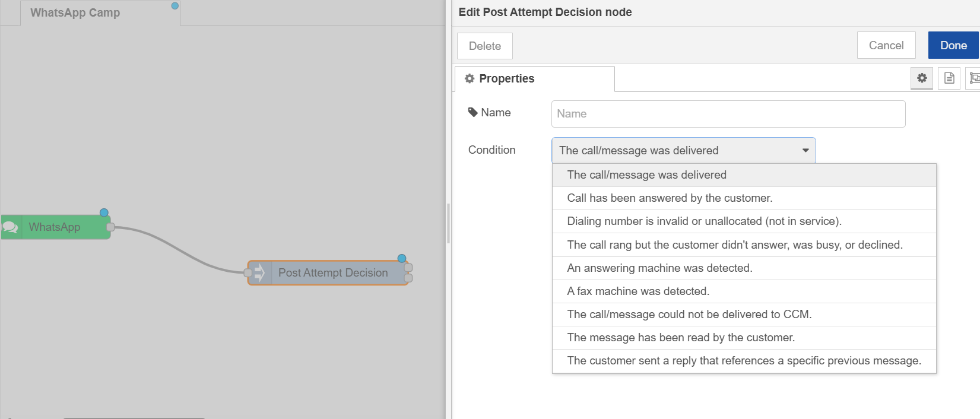Click the WhatsApp node chat icon
This screenshot has width=980, height=419.
coord(11,227)
